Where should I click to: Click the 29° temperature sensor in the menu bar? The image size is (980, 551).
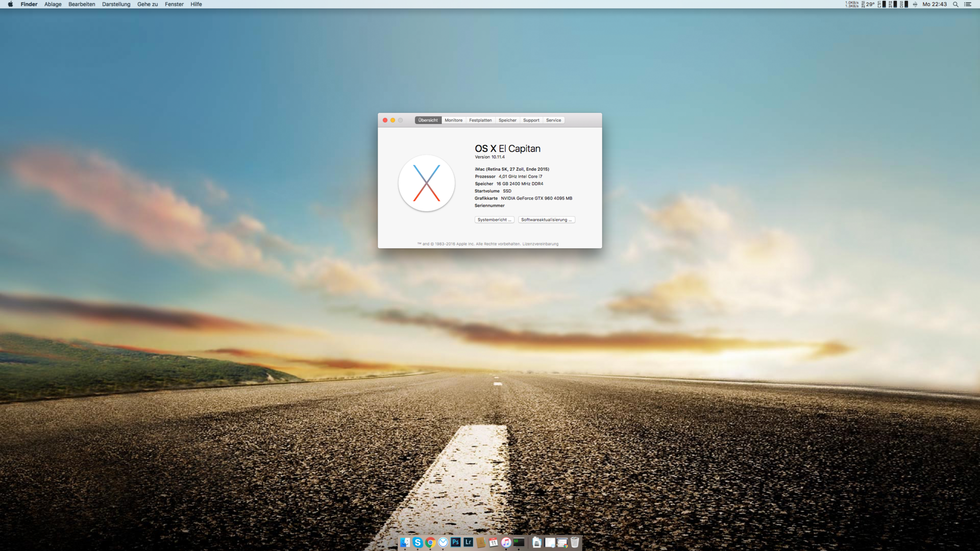click(868, 4)
